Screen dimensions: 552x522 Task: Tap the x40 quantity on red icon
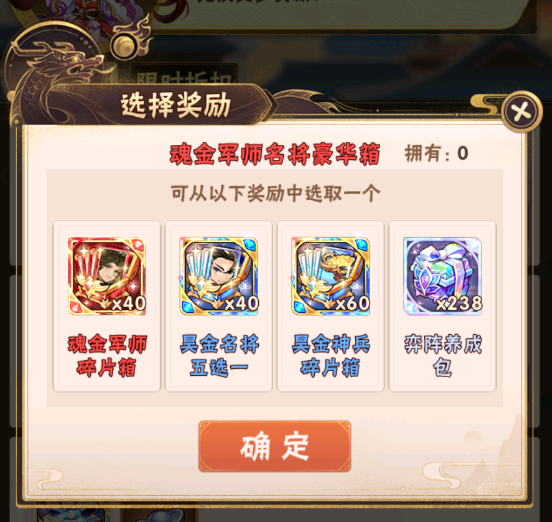pyautogui.click(x=128, y=303)
